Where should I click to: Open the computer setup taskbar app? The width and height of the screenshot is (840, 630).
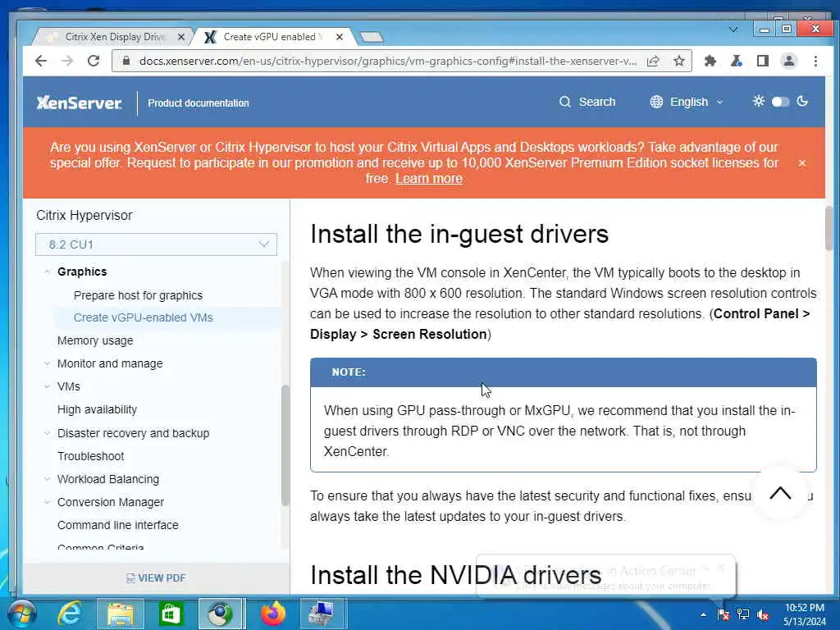323,614
